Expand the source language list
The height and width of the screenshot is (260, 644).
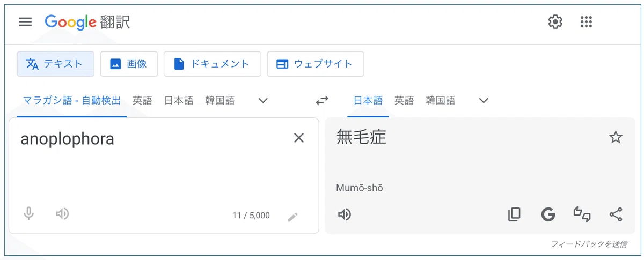click(x=263, y=100)
